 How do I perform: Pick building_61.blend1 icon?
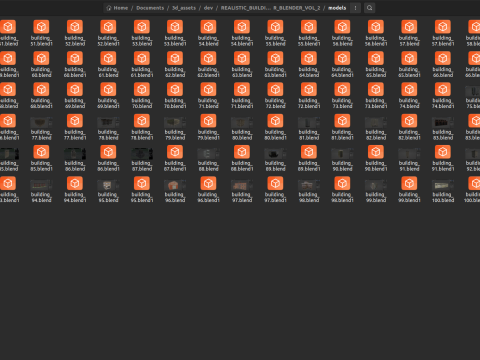(142, 58)
